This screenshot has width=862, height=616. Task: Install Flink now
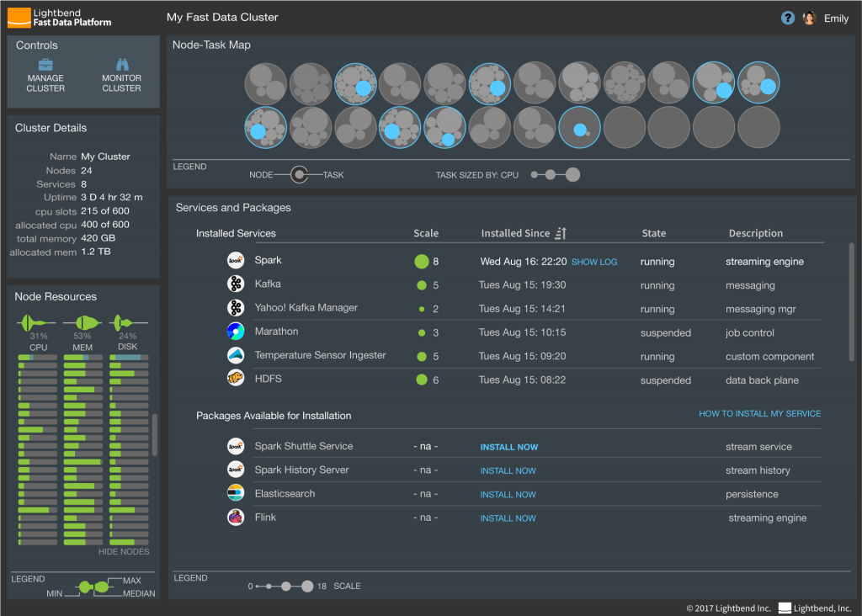pos(508,518)
